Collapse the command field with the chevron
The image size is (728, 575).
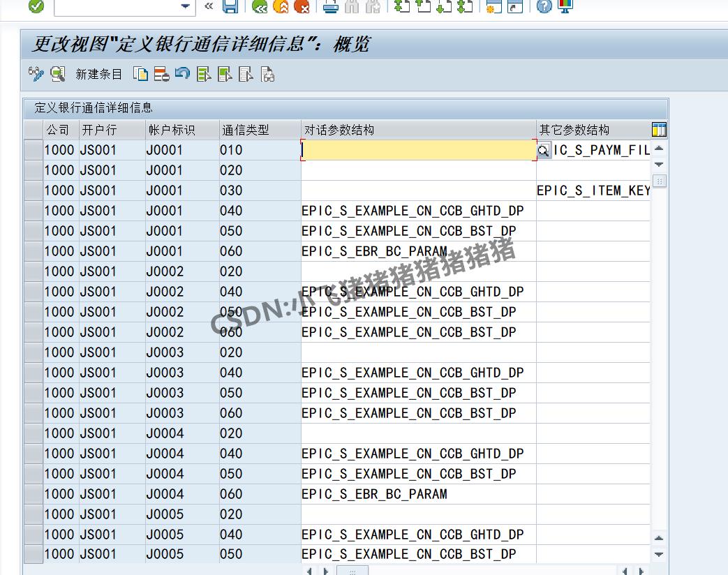[x=207, y=8]
